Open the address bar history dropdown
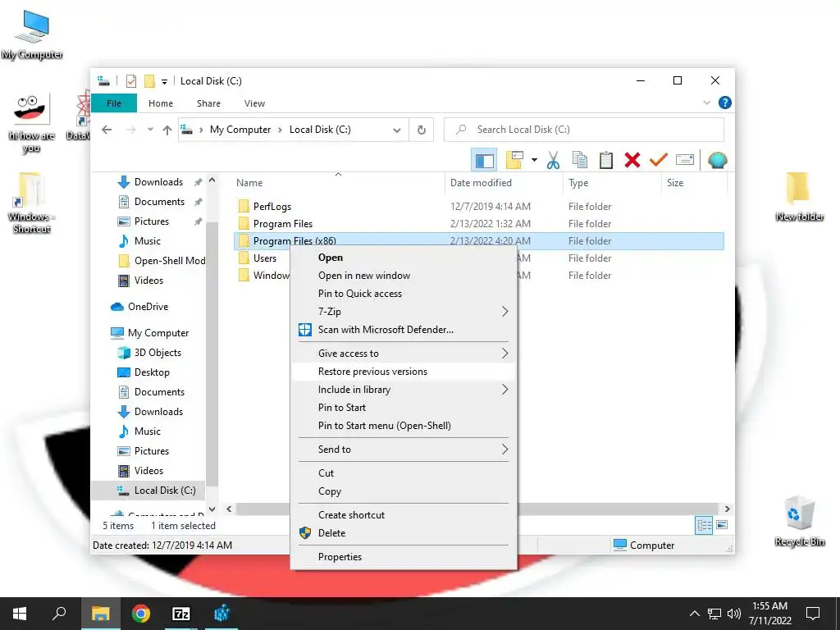The width and height of the screenshot is (840, 630). tap(396, 130)
